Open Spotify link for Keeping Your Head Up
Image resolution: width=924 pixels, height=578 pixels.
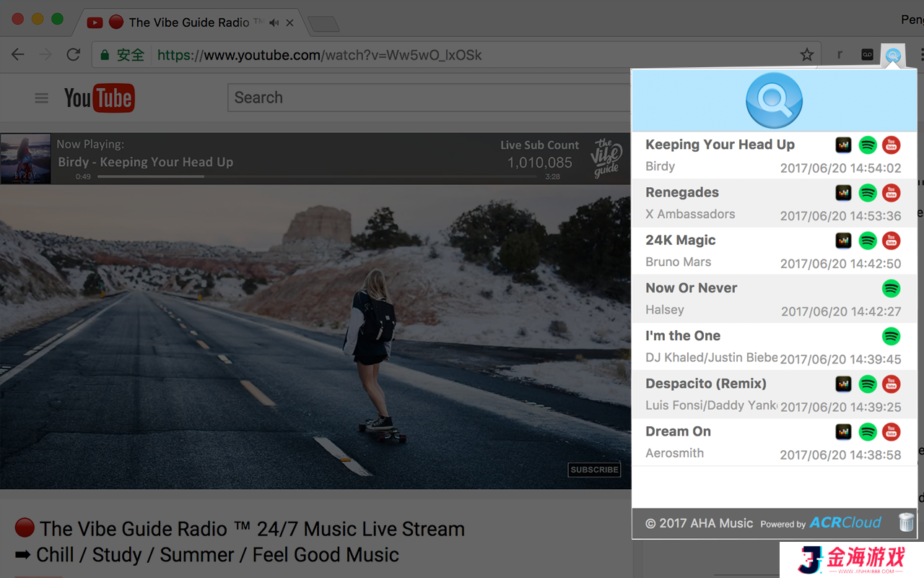click(868, 145)
